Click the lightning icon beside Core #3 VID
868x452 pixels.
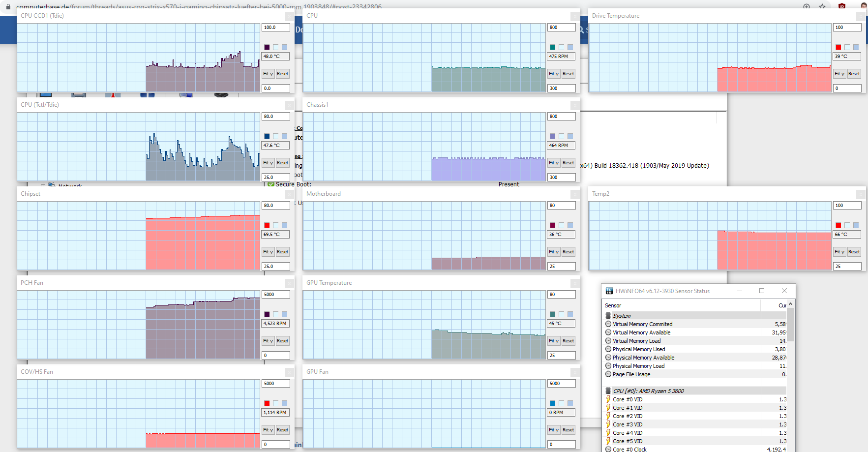click(x=608, y=424)
